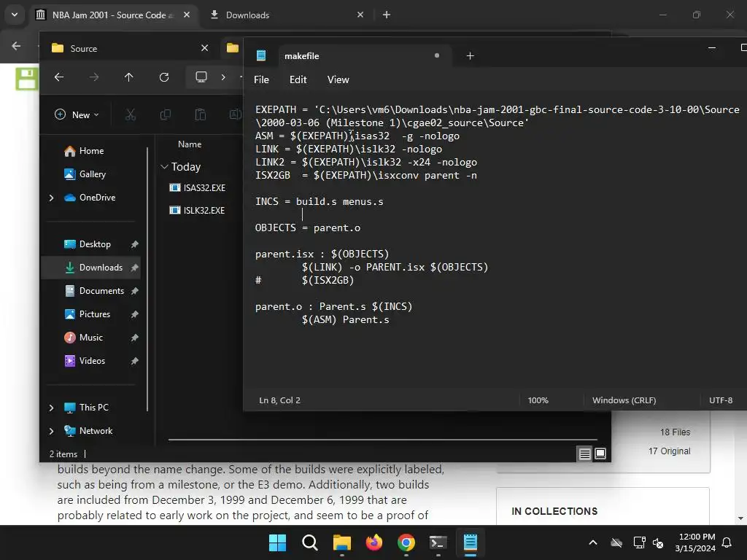Click the Copy icon in Explorer toolbar
This screenshot has height=560, width=747.
click(165, 114)
